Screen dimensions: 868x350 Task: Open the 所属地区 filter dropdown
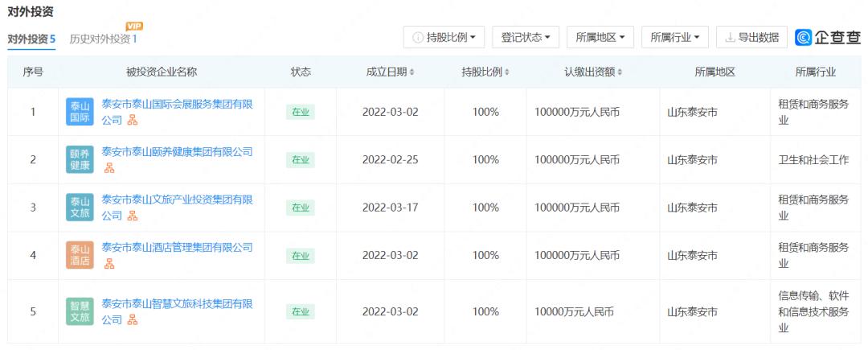click(x=600, y=37)
